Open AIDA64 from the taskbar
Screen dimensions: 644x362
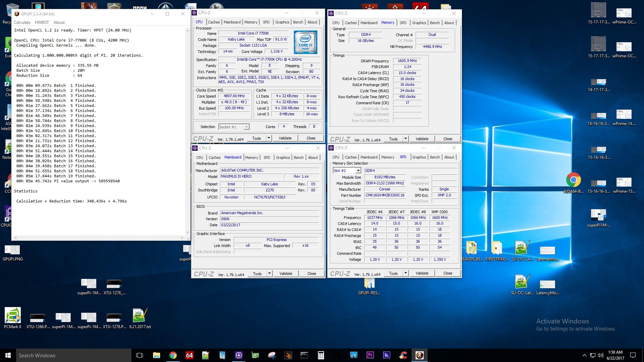(189, 355)
